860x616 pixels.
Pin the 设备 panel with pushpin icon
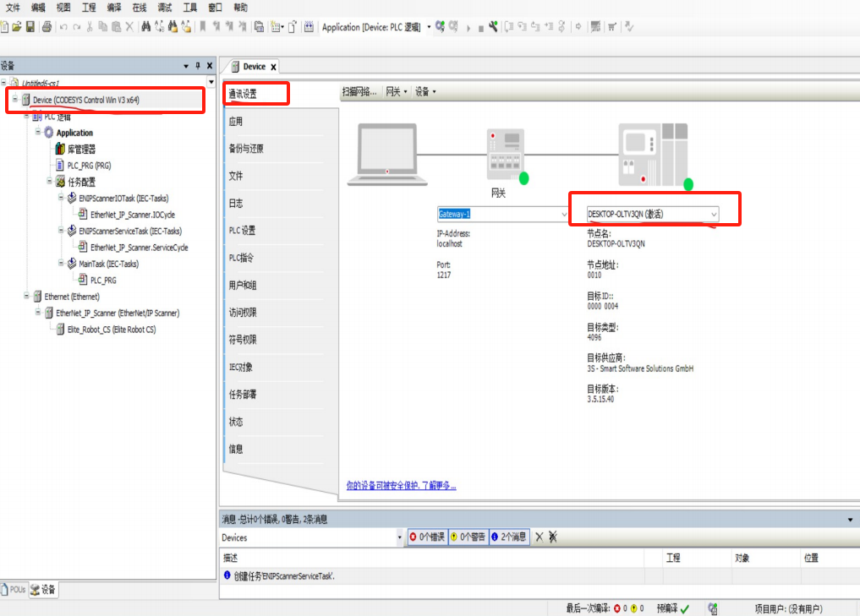tap(198, 66)
